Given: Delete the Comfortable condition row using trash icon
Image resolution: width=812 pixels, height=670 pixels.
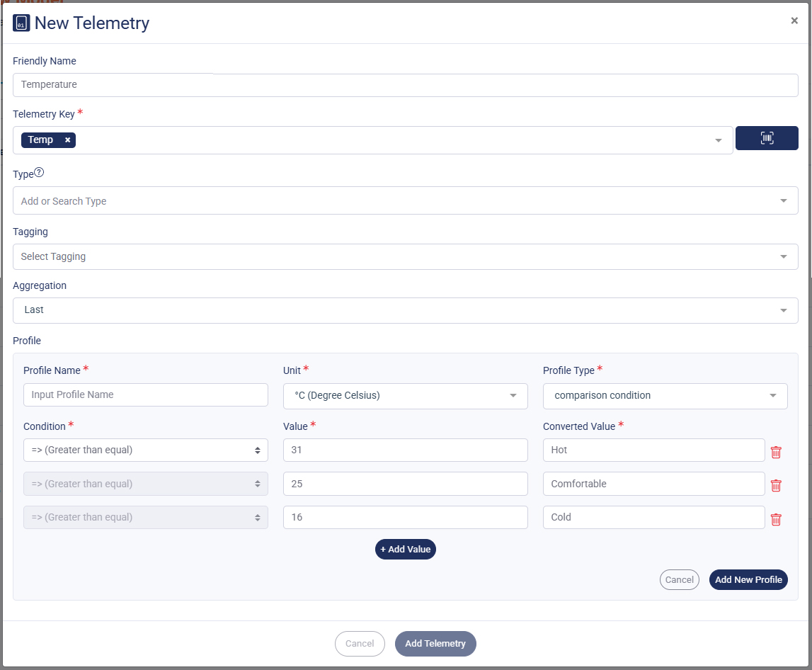Looking at the screenshot, I should (x=776, y=485).
